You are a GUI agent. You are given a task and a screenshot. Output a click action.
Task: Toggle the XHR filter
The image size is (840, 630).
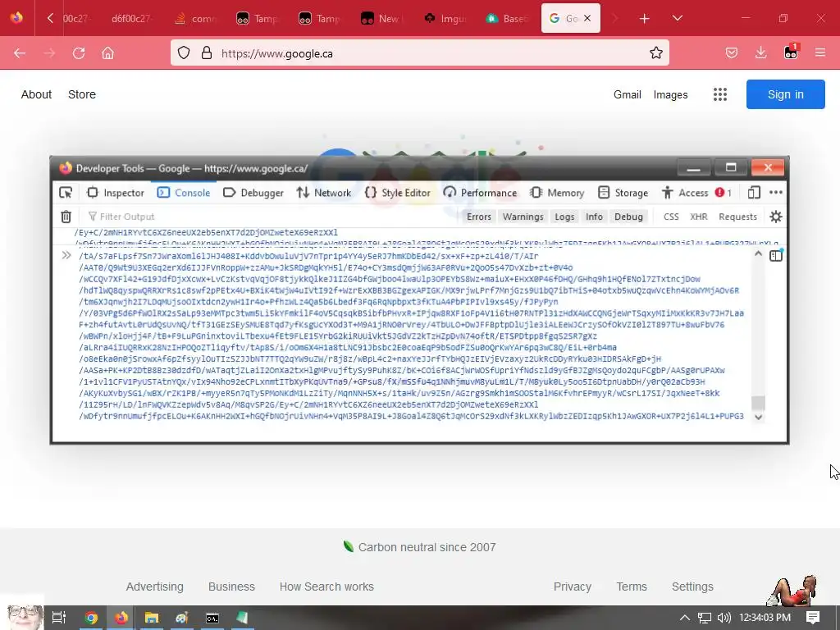[699, 217]
